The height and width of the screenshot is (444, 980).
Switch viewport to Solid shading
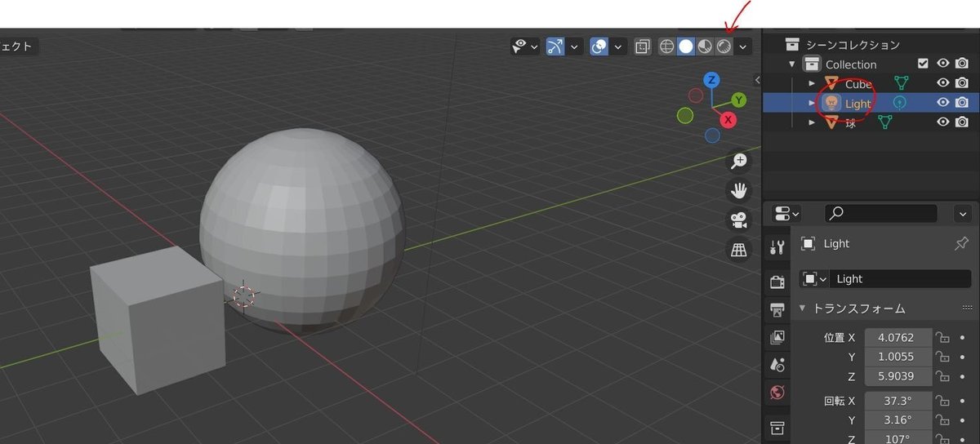tap(686, 47)
